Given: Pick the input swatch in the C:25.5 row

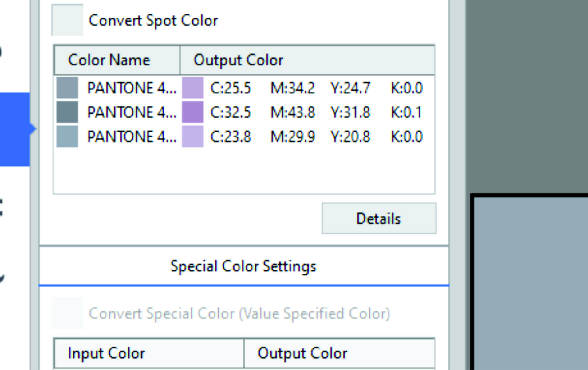Looking at the screenshot, I should point(67,88).
